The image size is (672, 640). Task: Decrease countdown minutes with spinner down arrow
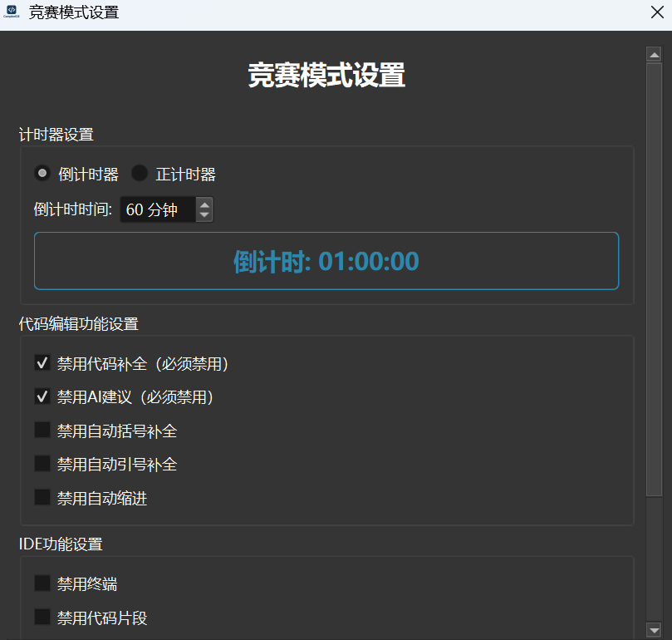pos(204,215)
